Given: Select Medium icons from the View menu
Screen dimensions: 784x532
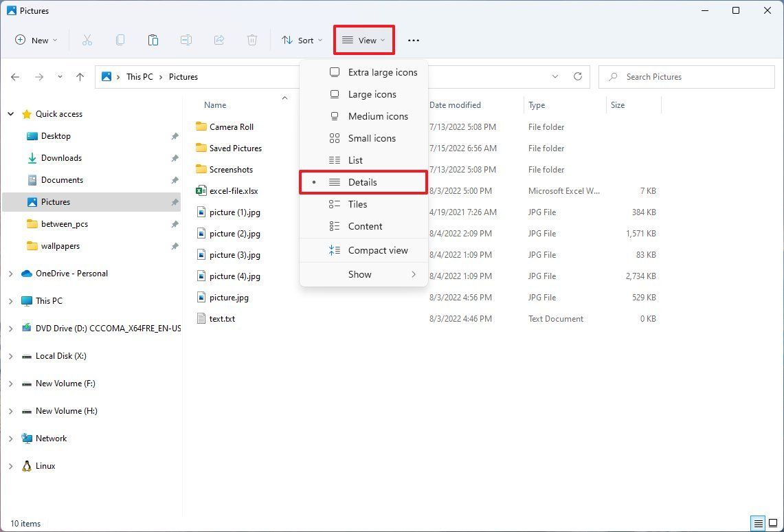Looking at the screenshot, I should point(378,116).
